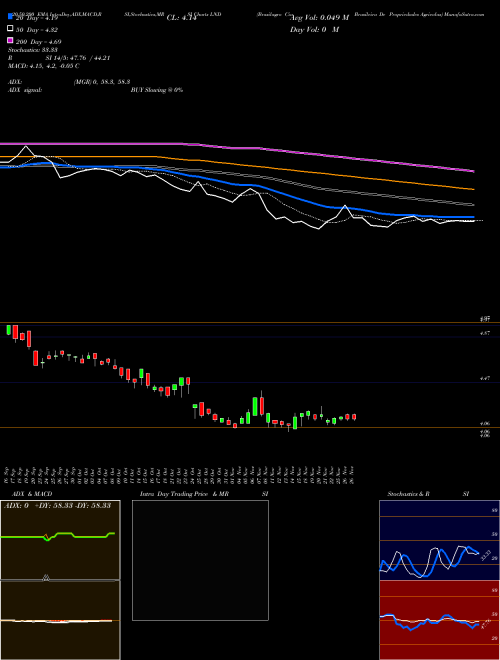Click the 'Stochastics: 33.33' readout

[32, 50]
